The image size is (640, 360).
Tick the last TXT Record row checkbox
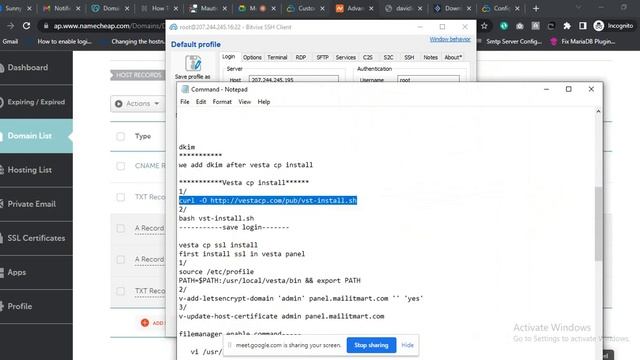(120, 291)
